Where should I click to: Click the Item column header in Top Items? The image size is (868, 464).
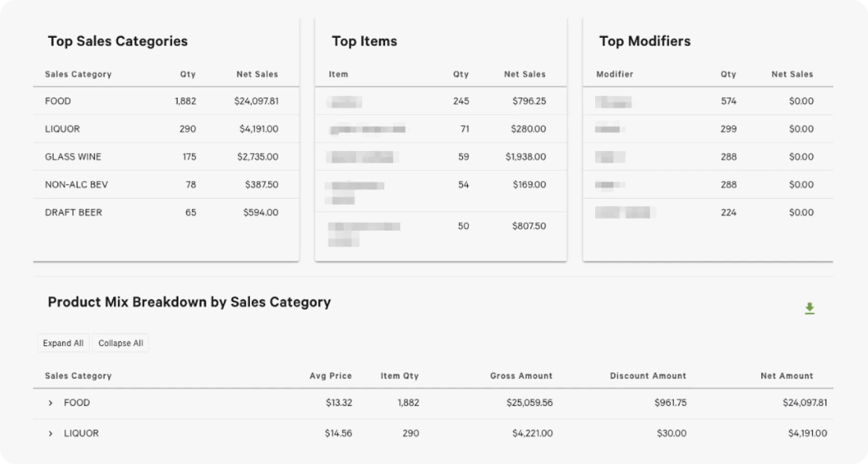click(338, 74)
